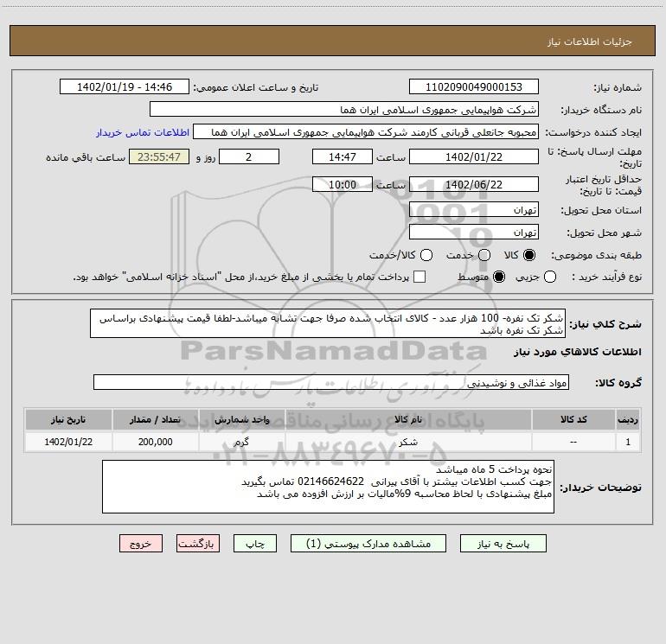Toggle the 'اسناد خزانه اسلامی' payment checkbox

419,277
